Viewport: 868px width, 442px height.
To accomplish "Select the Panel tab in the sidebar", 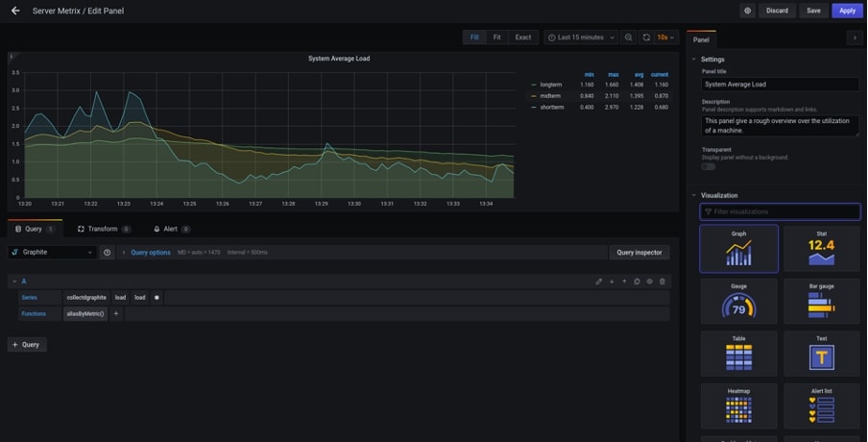I will click(701, 40).
